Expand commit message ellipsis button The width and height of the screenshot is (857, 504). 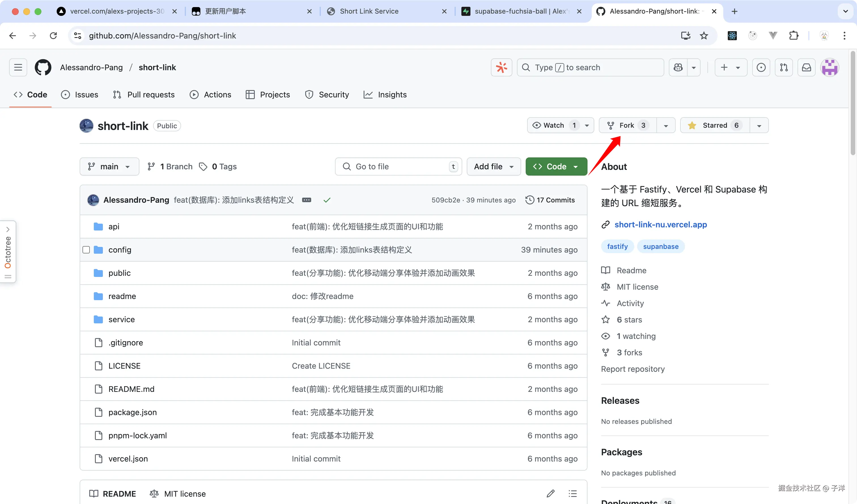point(306,200)
